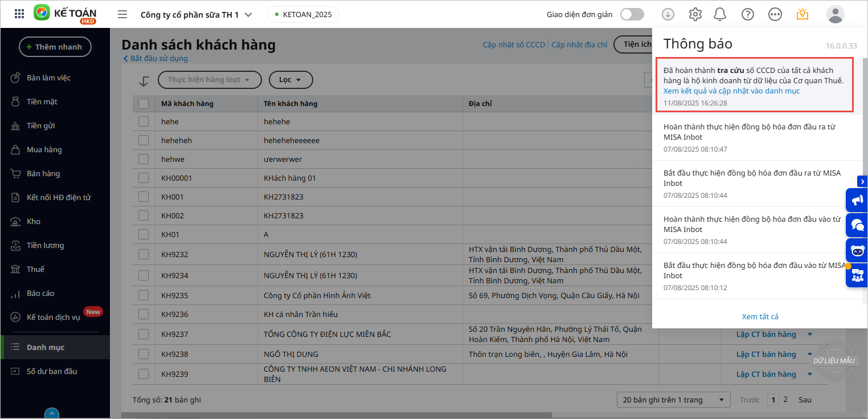This screenshot has height=419, width=868.
Task: Open the app grid launcher icon
Action: point(19,14)
